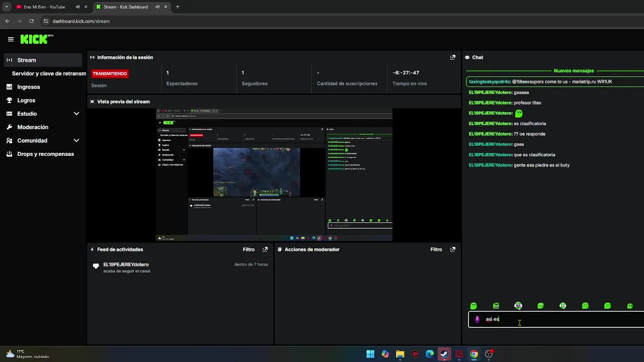The image size is (644, 362).
Task: Mute the YouTube tab audio icon
Action: pos(77,7)
